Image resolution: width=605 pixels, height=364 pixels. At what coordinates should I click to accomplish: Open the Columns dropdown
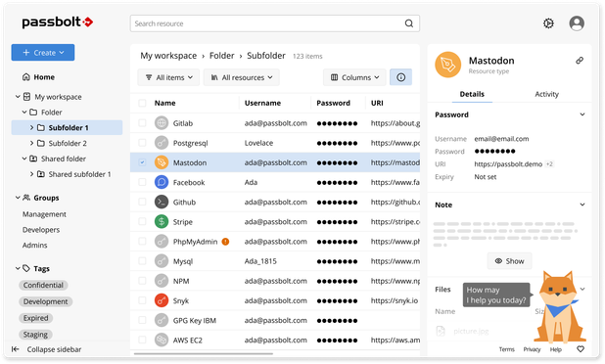click(355, 77)
